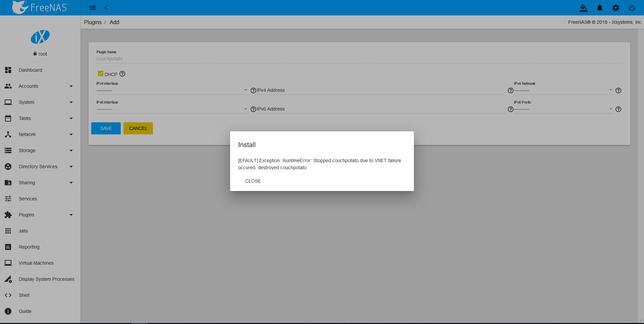
Task: Click the power icon in top bar
Action: coord(632,8)
